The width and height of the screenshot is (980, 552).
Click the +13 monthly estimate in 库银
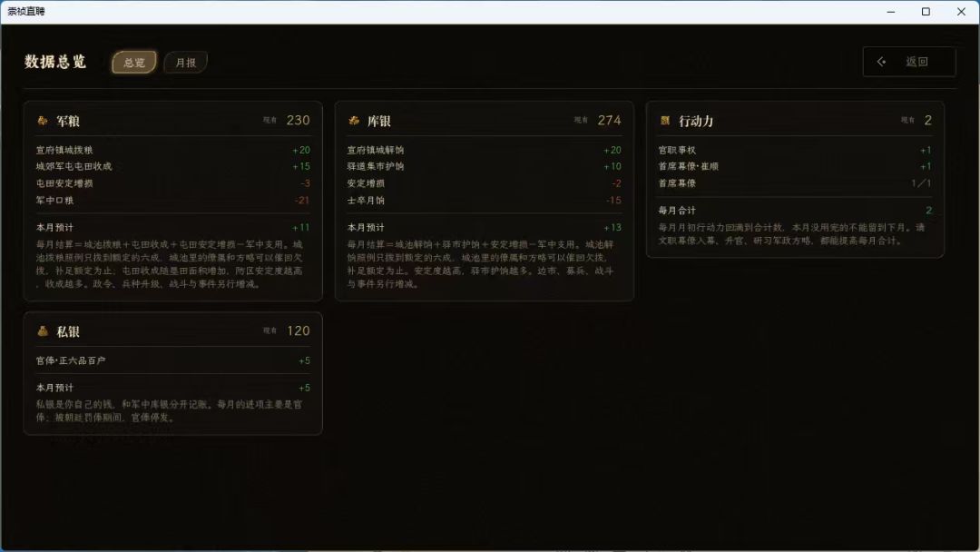612,228
